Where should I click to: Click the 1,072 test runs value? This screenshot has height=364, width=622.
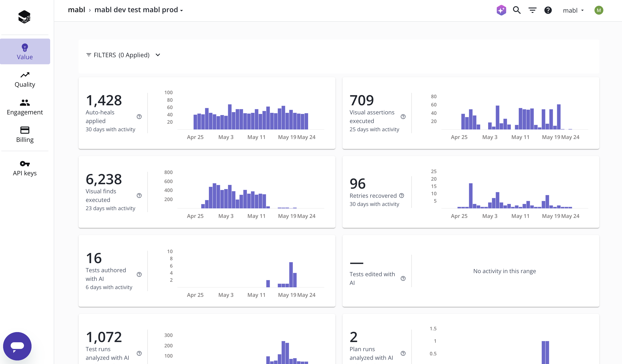point(104,337)
